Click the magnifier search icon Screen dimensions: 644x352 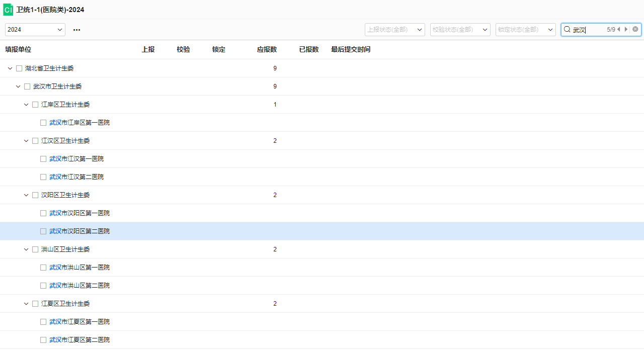(567, 30)
